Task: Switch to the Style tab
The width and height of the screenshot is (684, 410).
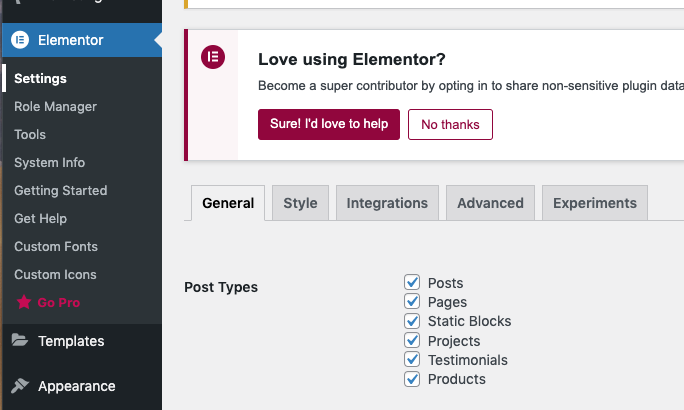Action: point(300,203)
